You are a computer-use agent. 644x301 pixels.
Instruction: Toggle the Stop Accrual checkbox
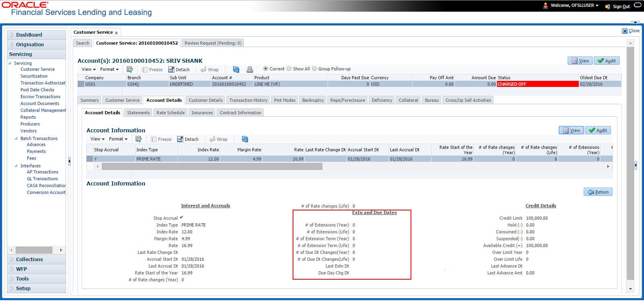point(181,217)
